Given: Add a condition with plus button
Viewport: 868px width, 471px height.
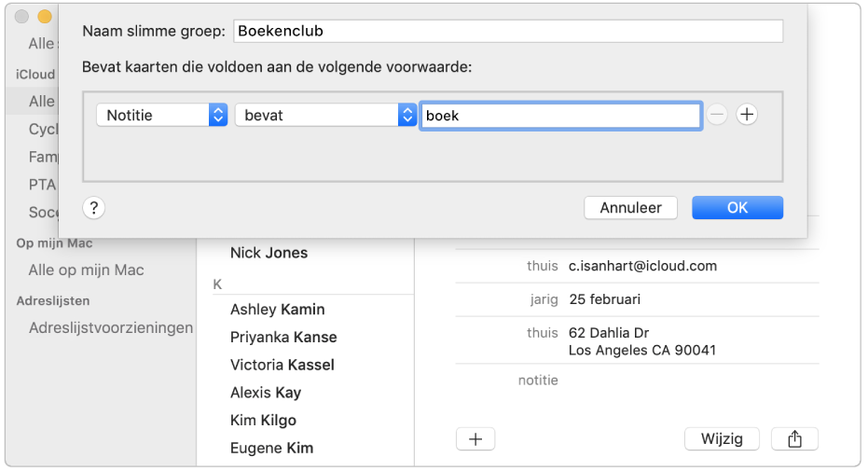Looking at the screenshot, I should click(x=747, y=115).
